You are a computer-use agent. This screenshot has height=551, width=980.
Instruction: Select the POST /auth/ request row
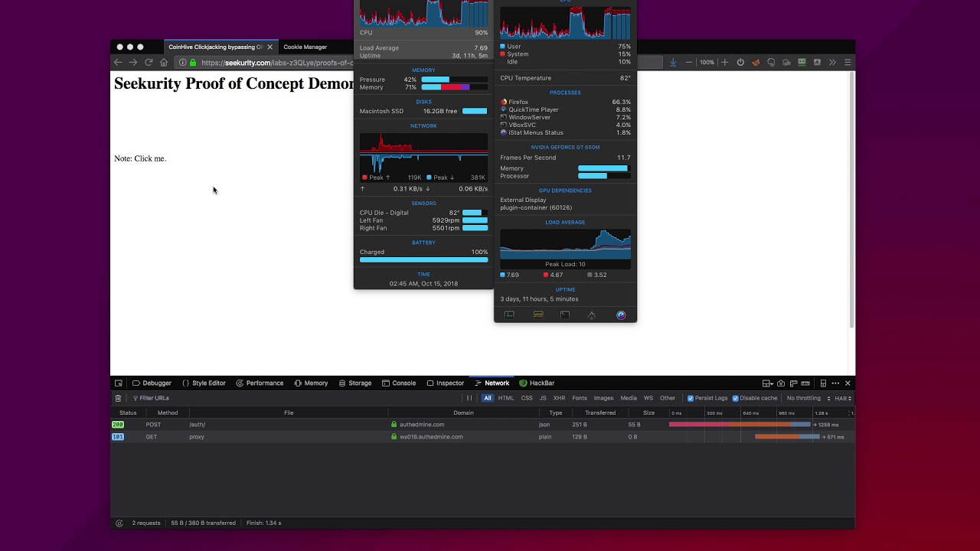click(x=482, y=424)
